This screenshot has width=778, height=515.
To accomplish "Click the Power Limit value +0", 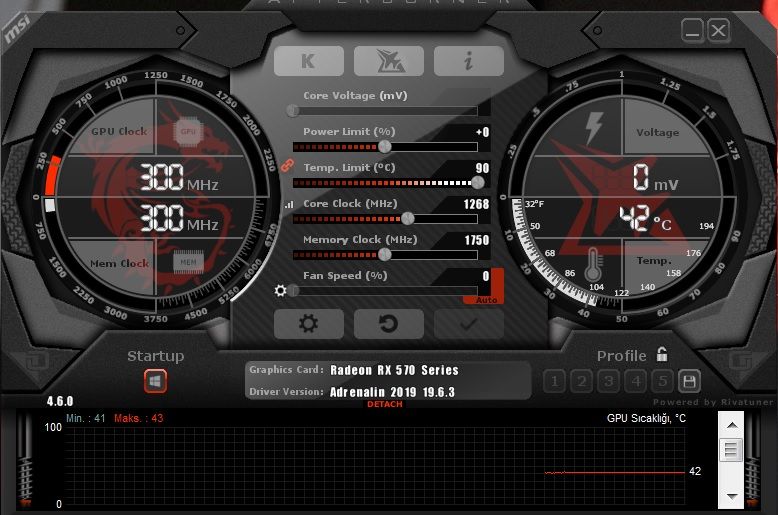I will coord(482,132).
